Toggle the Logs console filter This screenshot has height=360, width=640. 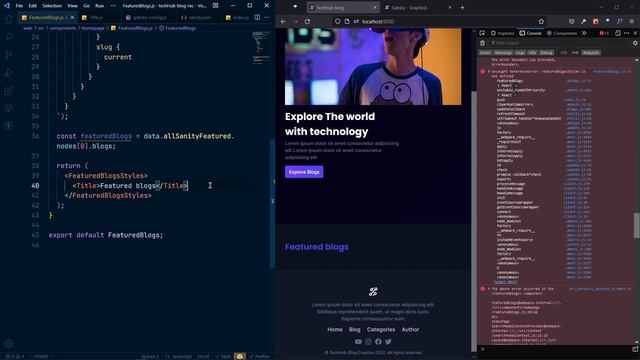point(520,53)
